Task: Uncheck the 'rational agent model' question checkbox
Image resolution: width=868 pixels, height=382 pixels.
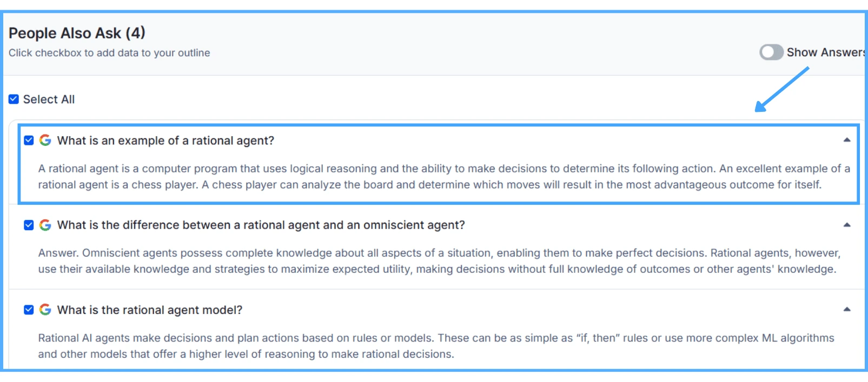Action: click(x=29, y=310)
